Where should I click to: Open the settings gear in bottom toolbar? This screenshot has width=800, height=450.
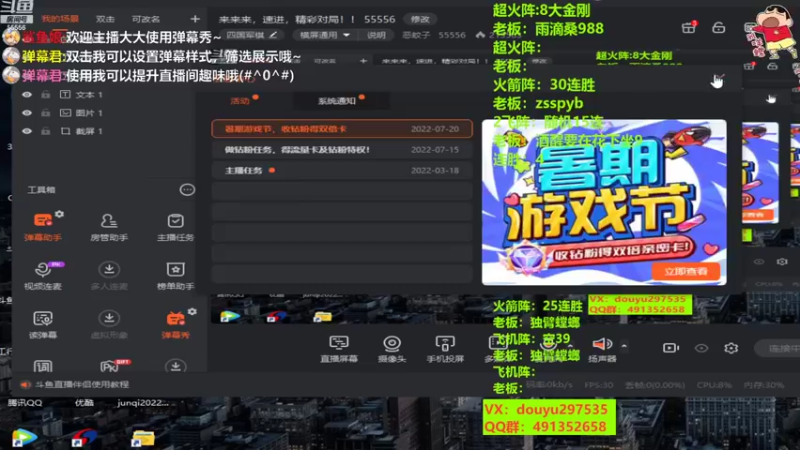click(x=731, y=348)
